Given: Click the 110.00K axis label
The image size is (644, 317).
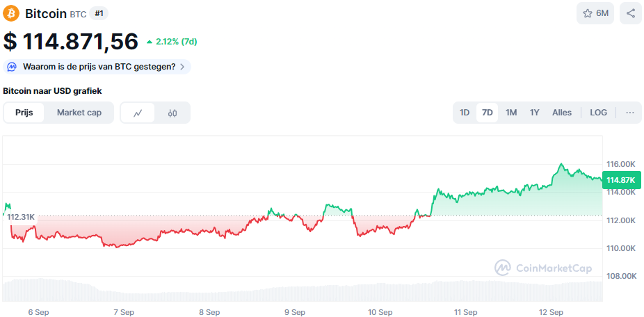Looking at the screenshot, I should [x=621, y=248].
